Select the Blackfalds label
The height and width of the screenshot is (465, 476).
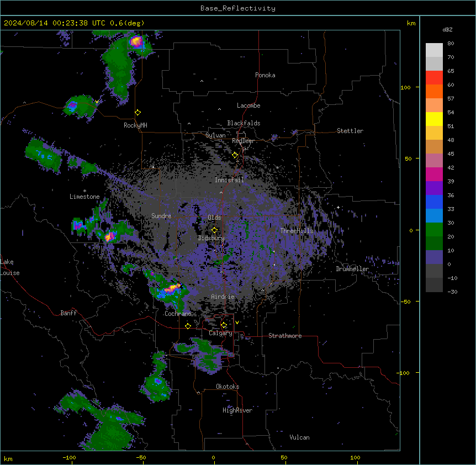point(244,123)
